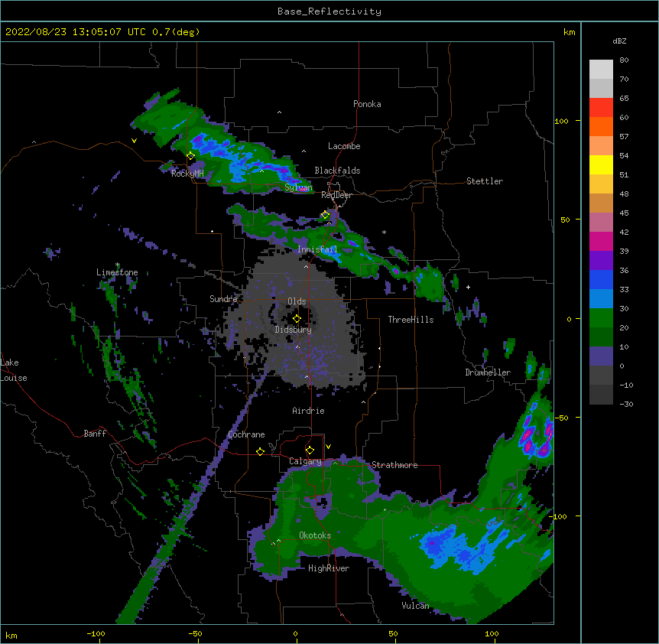Image resolution: width=659 pixels, height=644 pixels.
Task: Click the Drumheller label
Action: [x=488, y=372]
